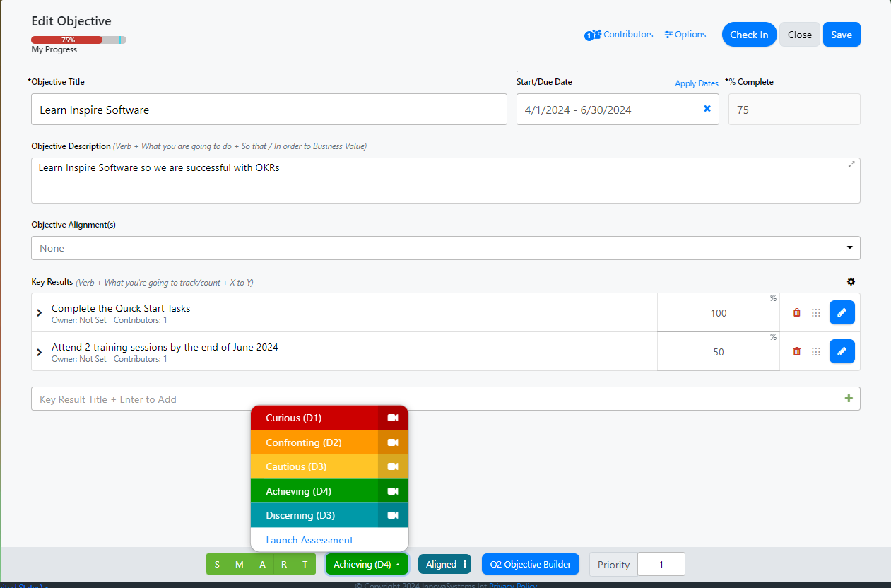Click the My Progress 75% bar
Image resolution: width=891 pixels, height=588 pixels.
pyautogui.click(x=78, y=40)
